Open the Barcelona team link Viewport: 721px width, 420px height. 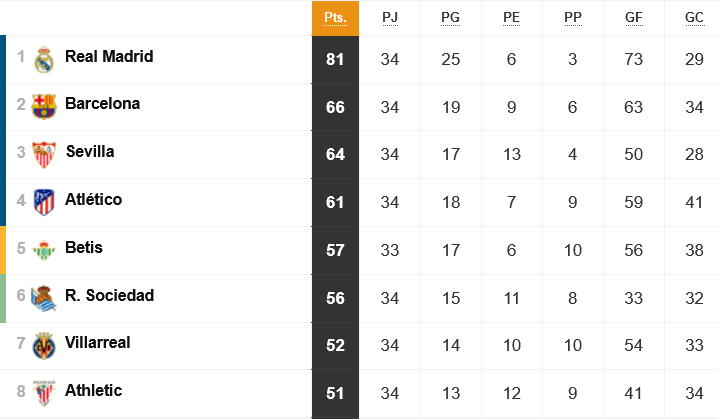coord(103,104)
